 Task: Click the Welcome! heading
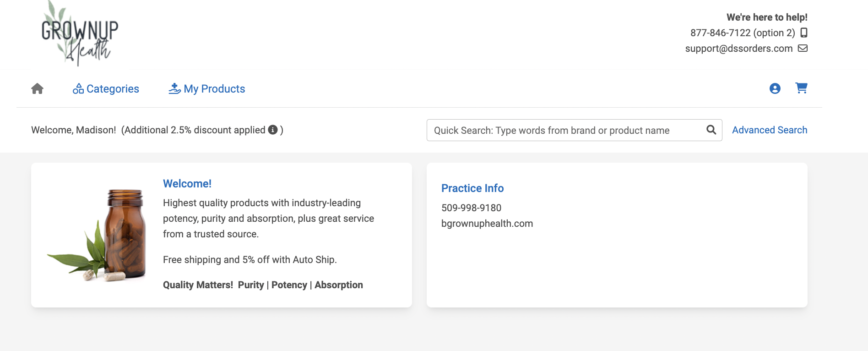pos(187,184)
